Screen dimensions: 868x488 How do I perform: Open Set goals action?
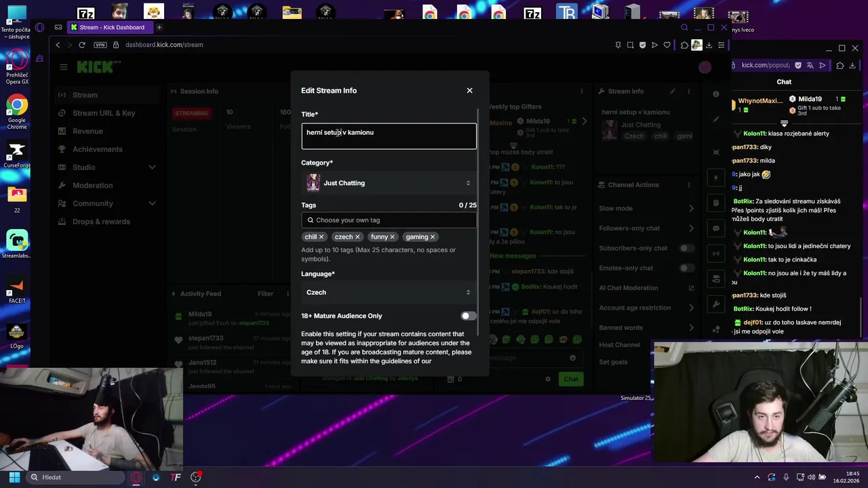coord(613,362)
